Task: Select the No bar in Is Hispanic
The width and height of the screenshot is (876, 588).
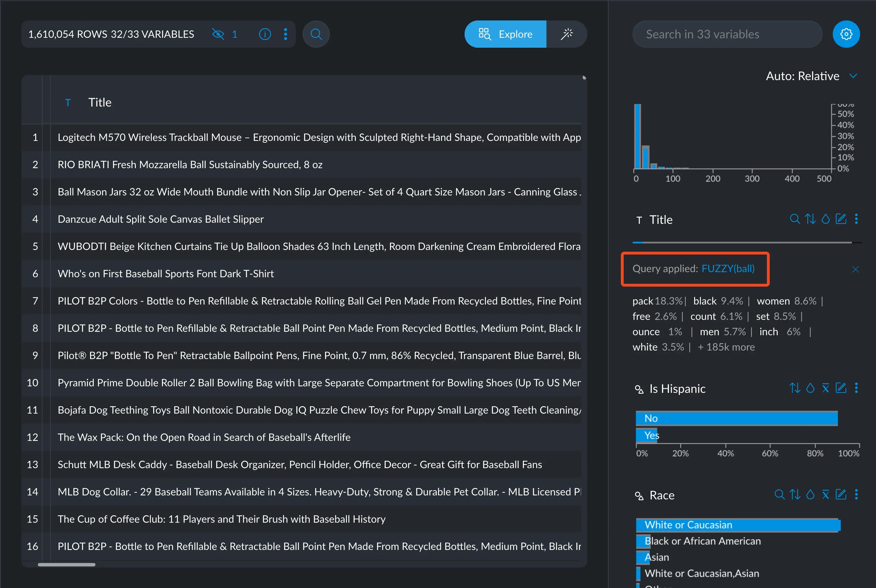Action: click(736, 418)
